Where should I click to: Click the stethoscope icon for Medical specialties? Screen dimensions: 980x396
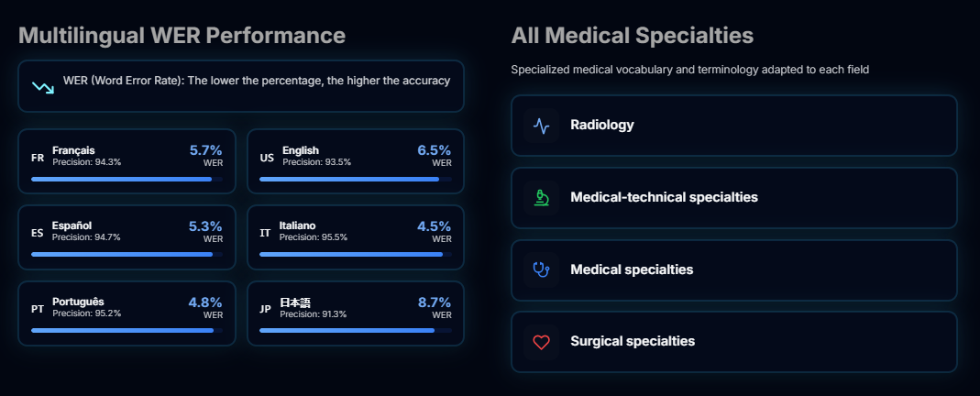[x=542, y=269]
